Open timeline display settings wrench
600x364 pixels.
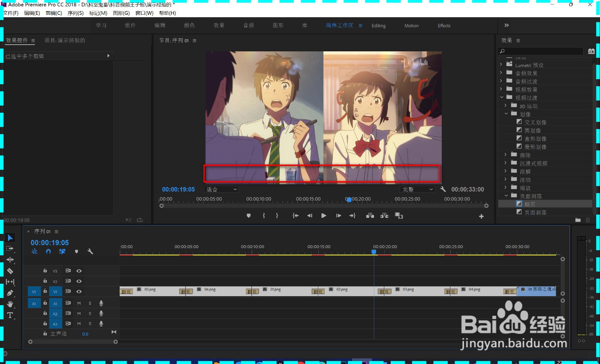[x=90, y=252]
